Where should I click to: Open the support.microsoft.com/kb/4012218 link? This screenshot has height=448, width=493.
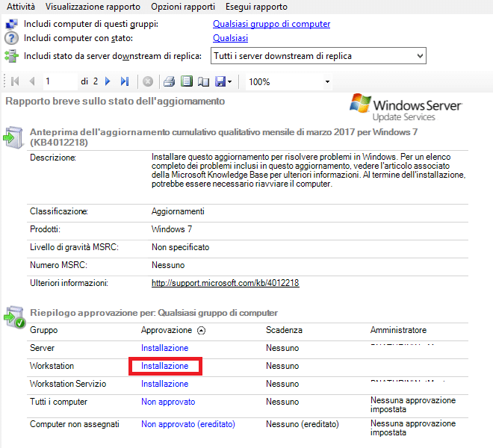click(225, 283)
